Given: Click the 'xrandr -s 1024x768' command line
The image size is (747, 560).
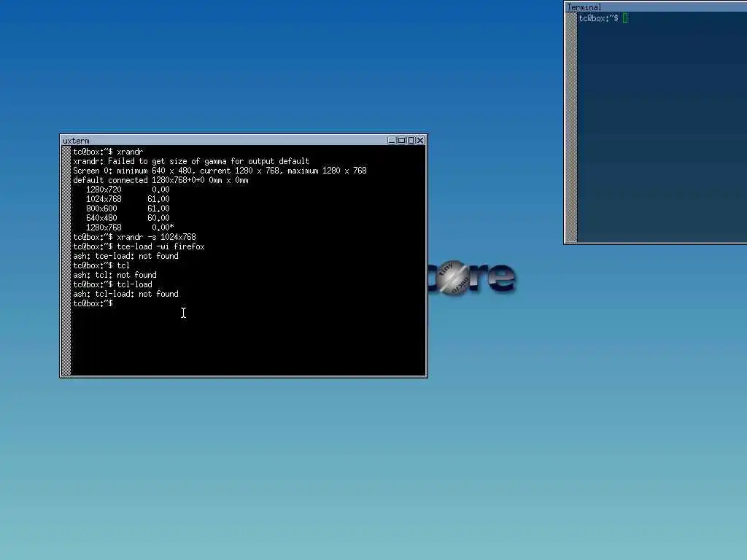Looking at the screenshot, I should tap(134, 237).
